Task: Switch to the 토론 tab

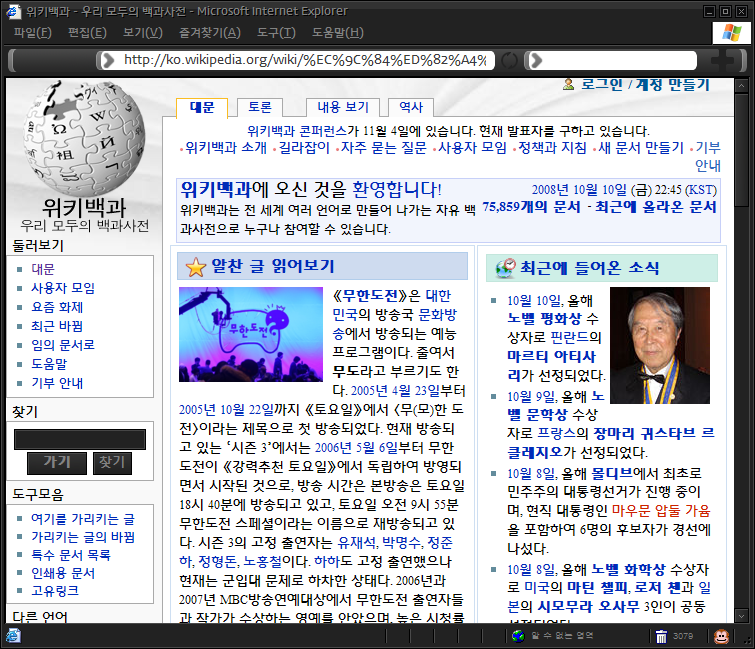Action: click(x=260, y=107)
